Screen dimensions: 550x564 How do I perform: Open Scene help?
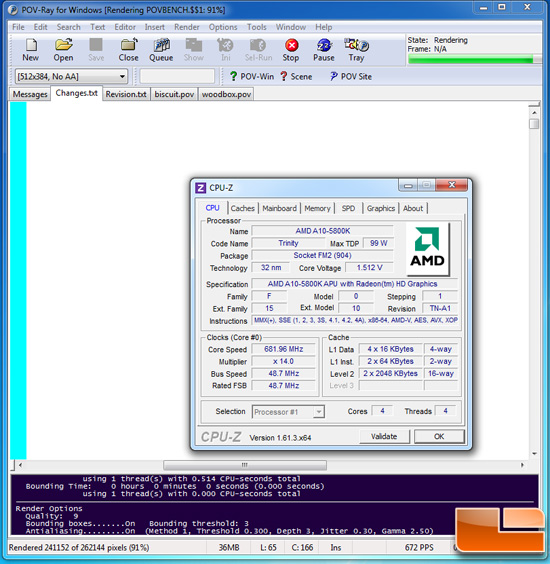click(x=296, y=76)
